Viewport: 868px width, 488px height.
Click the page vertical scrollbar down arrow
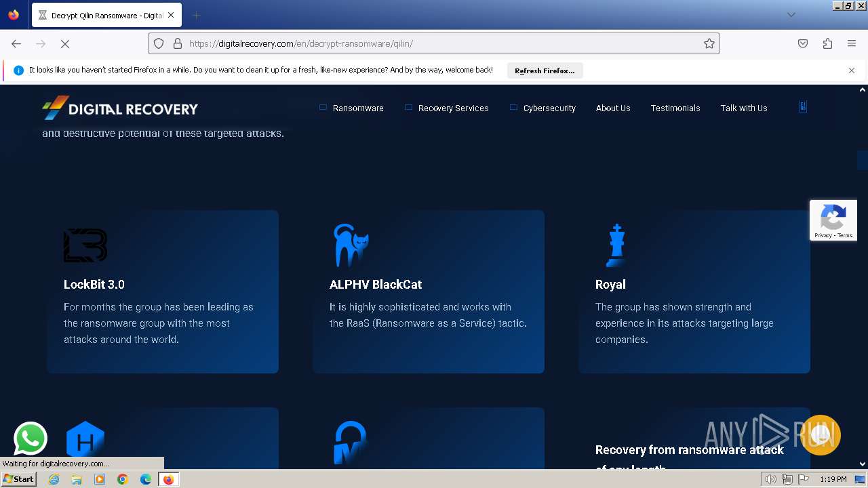863,464
